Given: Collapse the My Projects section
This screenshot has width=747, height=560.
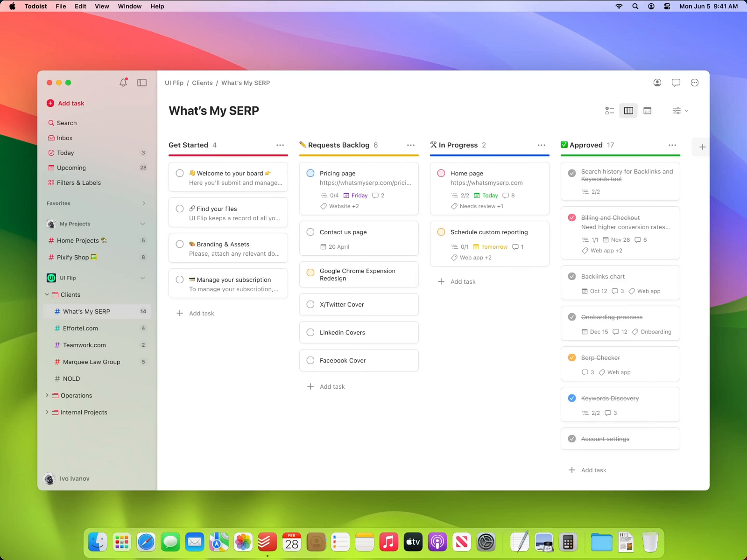Looking at the screenshot, I should 142,224.
